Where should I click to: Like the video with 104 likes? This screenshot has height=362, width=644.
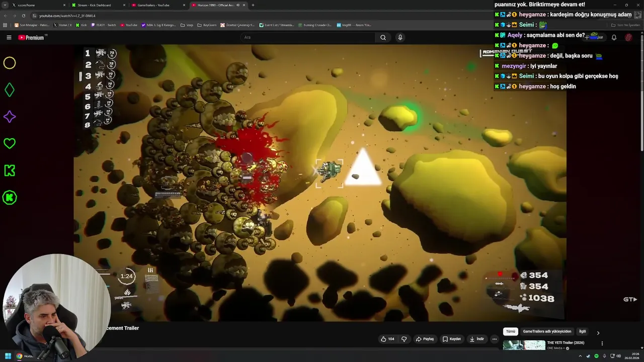(387, 339)
